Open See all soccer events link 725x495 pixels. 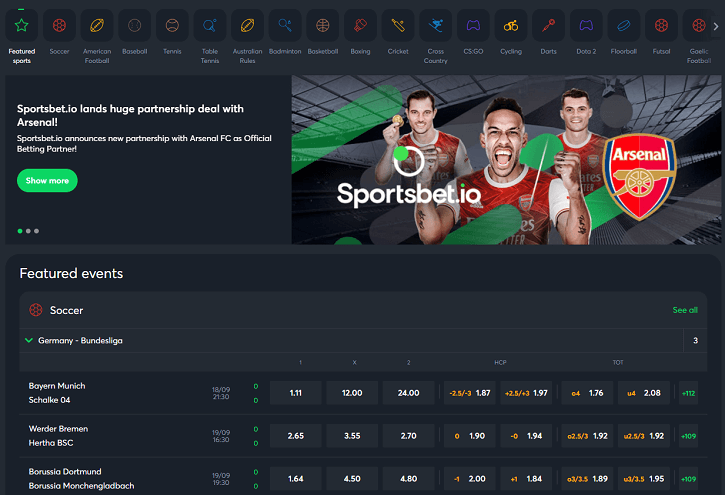click(x=685, y=310)
